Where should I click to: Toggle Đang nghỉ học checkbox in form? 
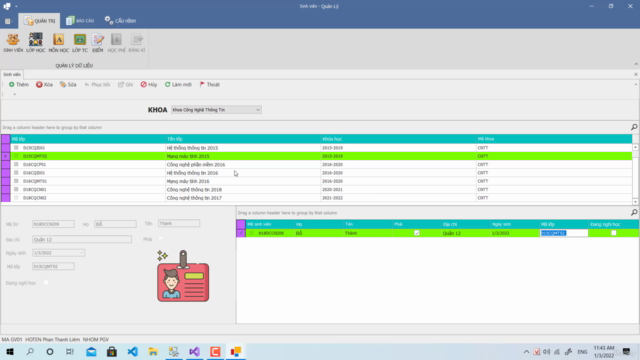click(46, 282)
